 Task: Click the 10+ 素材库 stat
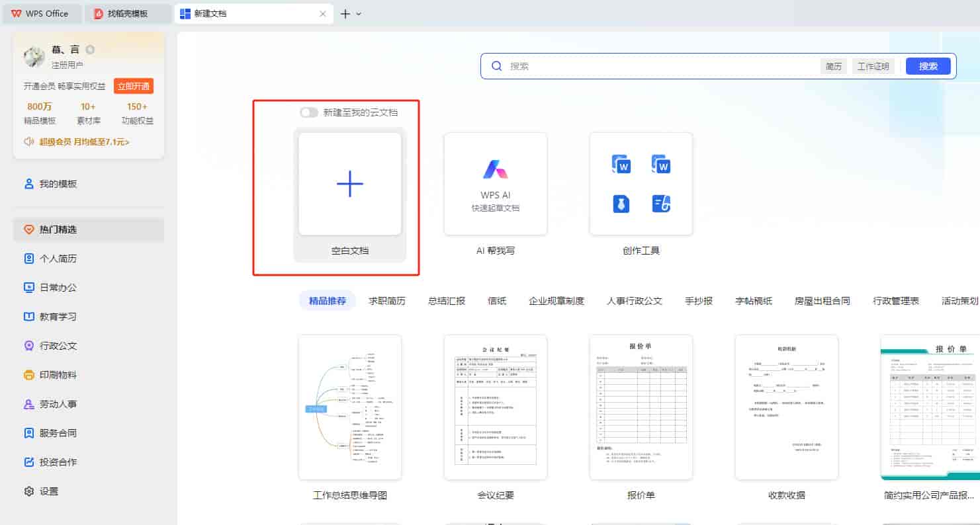point(88,113)
